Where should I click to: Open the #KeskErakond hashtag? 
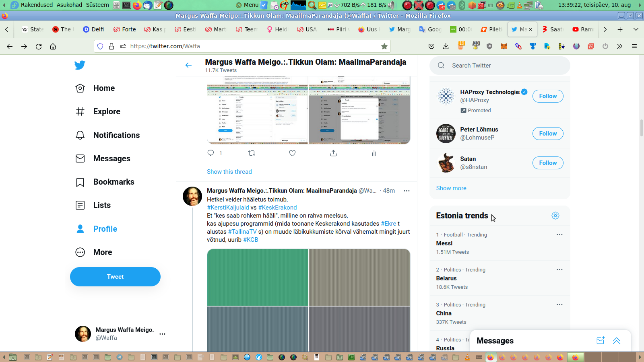pyautogui.click(x=277, y=208)
